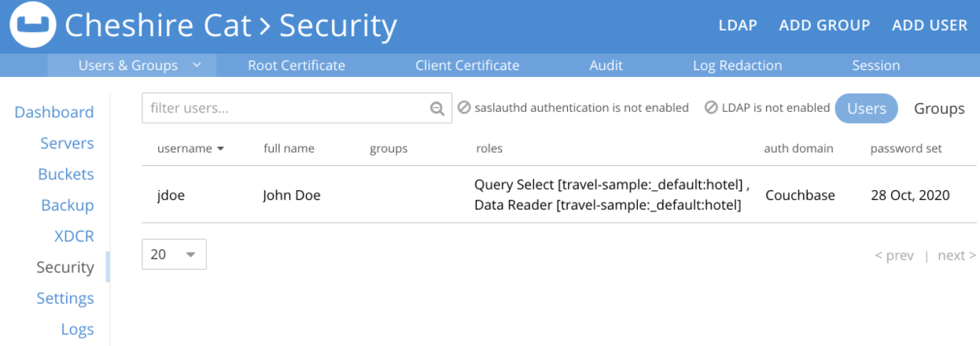Open the Client Certificate tab
The width and height of the screenshot is (980, 346).
tap(467, 65)
